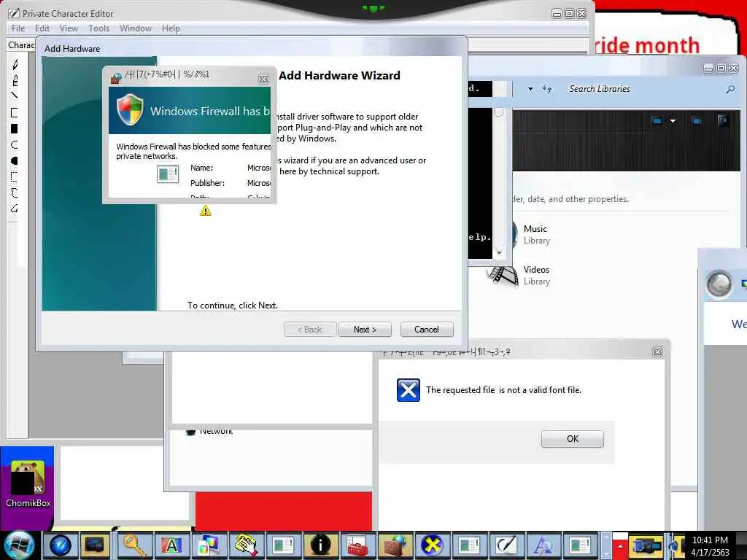Click the grayed Back button

coord(309,330)
